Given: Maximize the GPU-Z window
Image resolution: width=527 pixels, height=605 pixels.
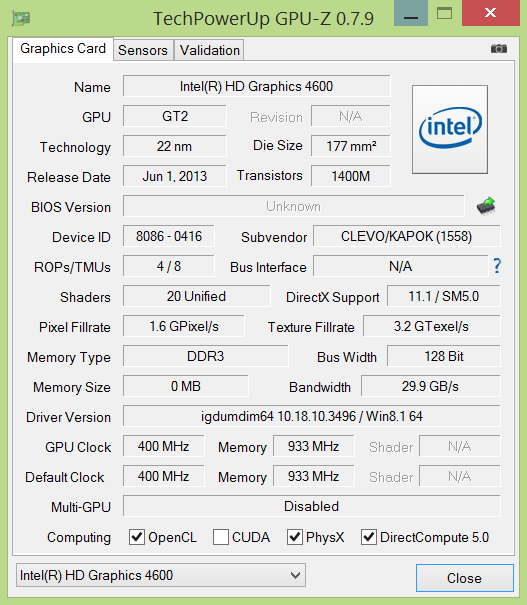Looking at the screenshot, I should [x=444, y=14].
